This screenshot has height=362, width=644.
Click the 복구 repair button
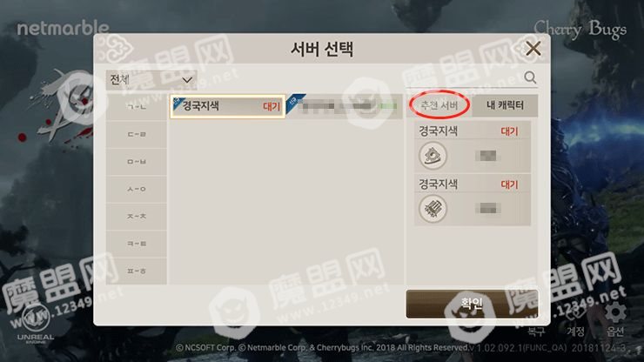pos(536,332)
